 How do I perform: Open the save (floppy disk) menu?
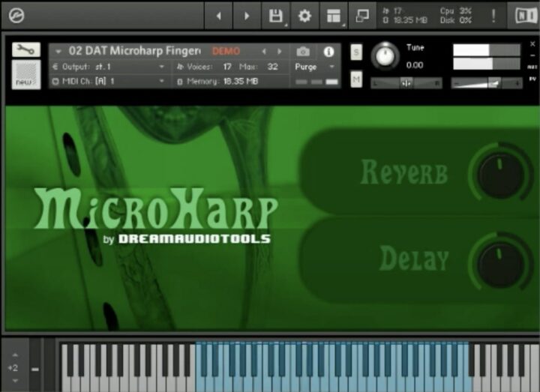tap(276, 16)
